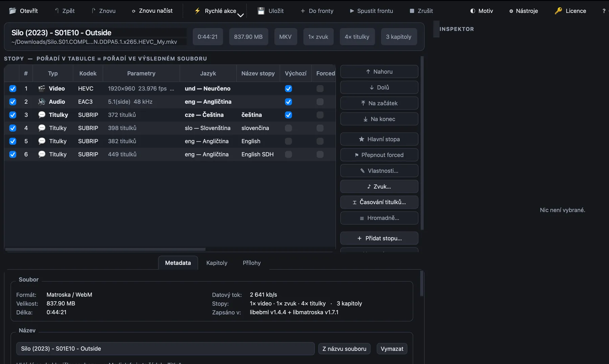Open the Hromadně... batch button
The width and height of the screenshot is (609, 364).
[379, 218]
